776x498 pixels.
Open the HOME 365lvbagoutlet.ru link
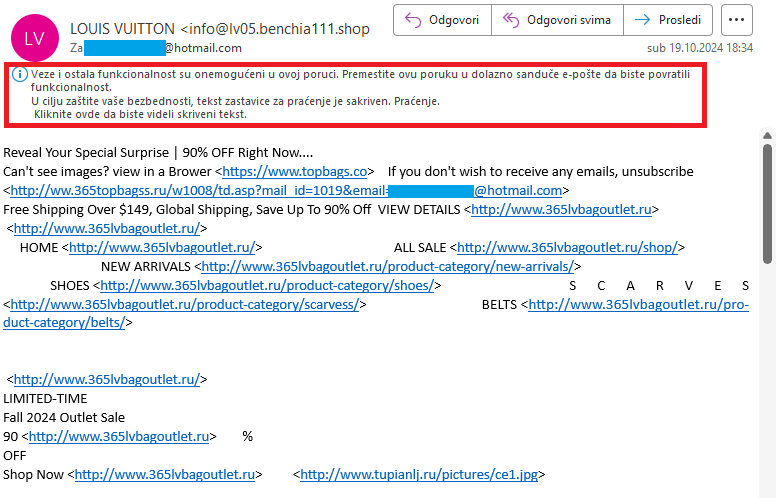(x=162, y=248)
